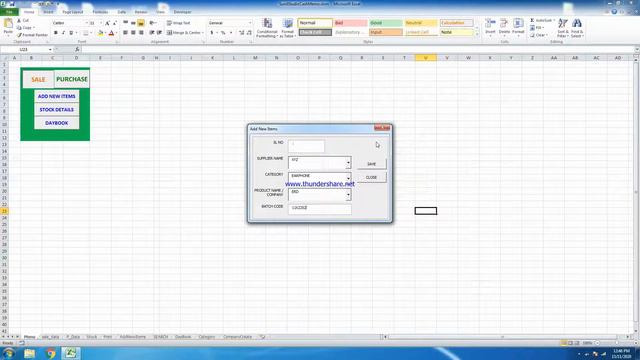Open the Stock sheet tab
The width and height of the screenshot is (640, 360).
pos(91,337)
